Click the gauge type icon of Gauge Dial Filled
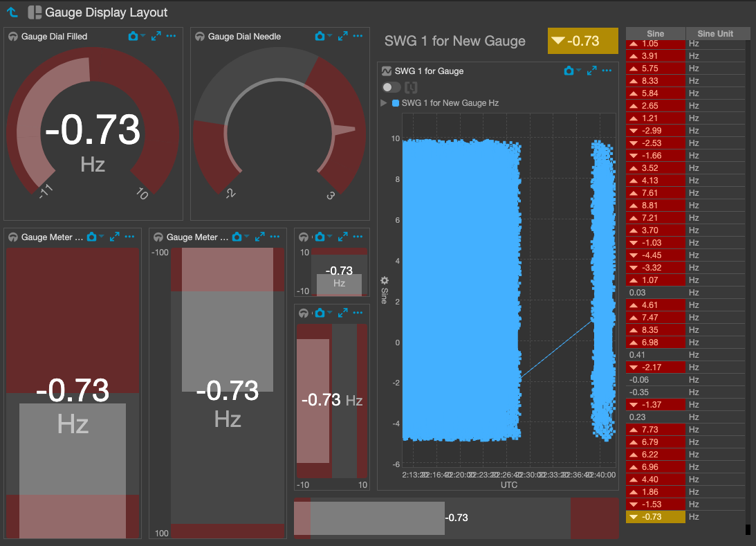 pos(13,37)
